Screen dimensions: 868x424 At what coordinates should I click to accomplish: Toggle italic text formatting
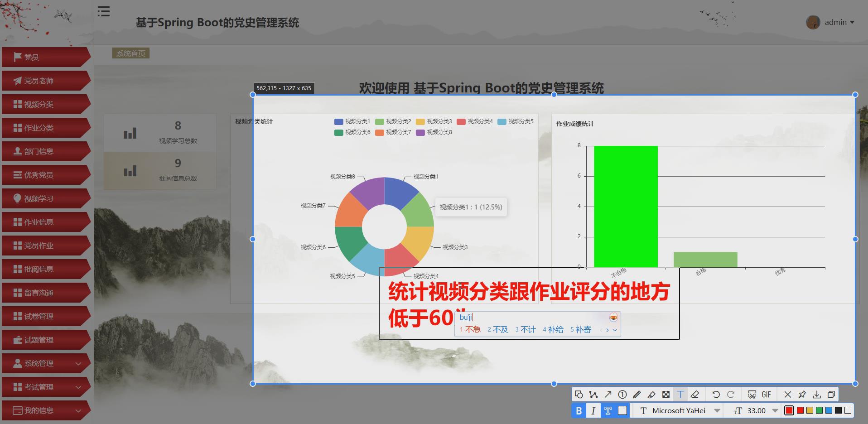[593, 410]
